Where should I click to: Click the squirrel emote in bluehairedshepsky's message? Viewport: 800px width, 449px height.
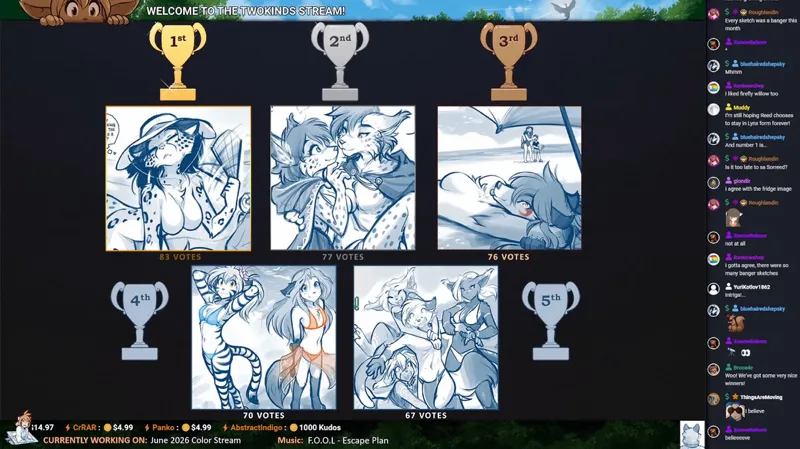[735, 323]
